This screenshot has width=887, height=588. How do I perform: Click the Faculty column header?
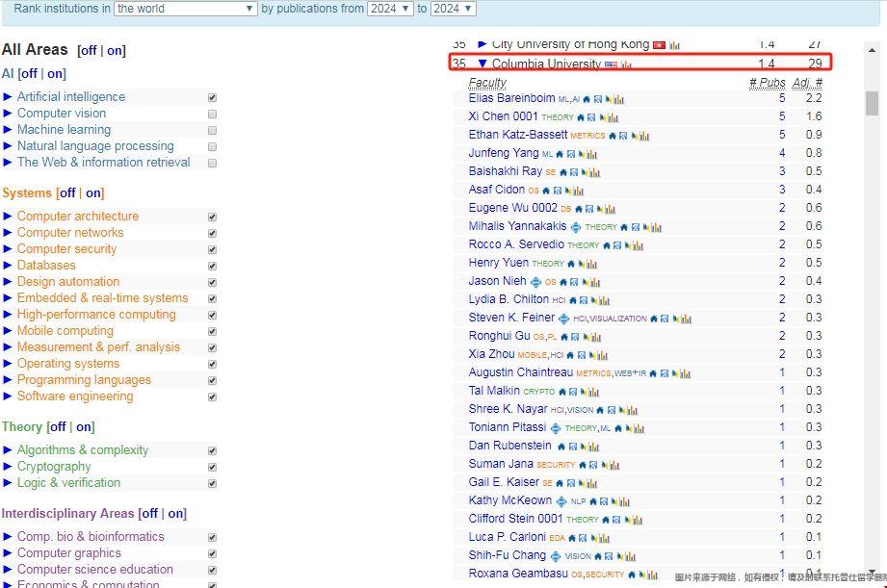point(487,83)
